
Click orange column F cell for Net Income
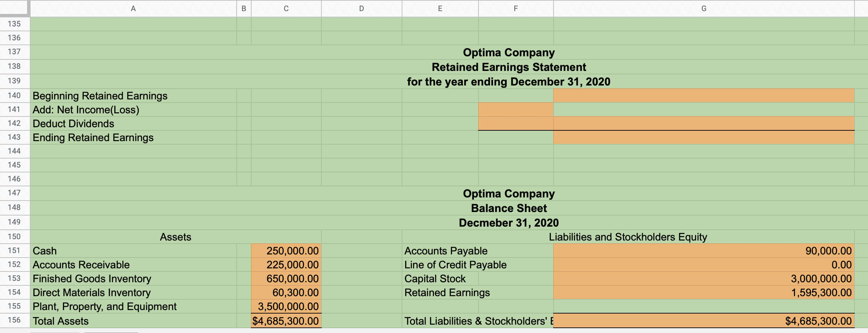(516, 109)
